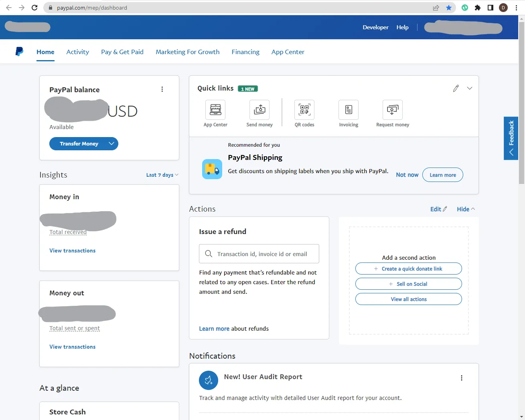Screen dimensions: 525x420
Task: Click the browser forward arrow
Action: tap(22, 8)
